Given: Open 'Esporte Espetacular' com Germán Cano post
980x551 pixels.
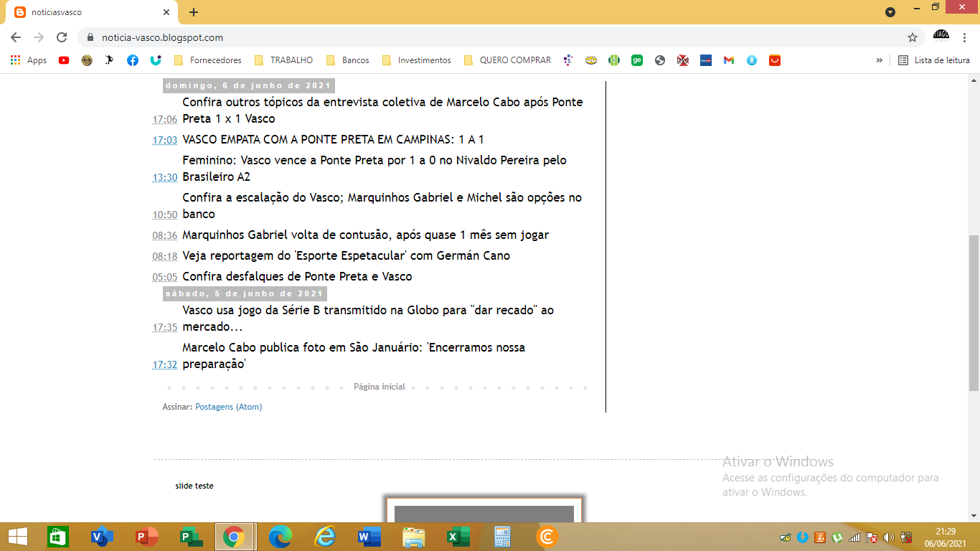Looking at the screenshot, I should point(347,255).
